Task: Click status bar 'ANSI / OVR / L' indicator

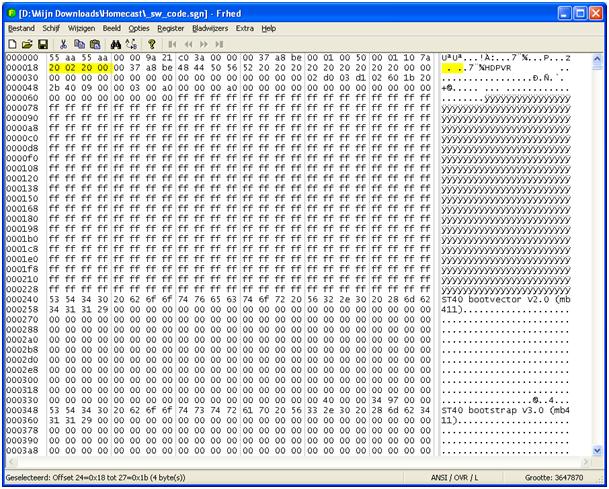Action: tap(454, 478)
